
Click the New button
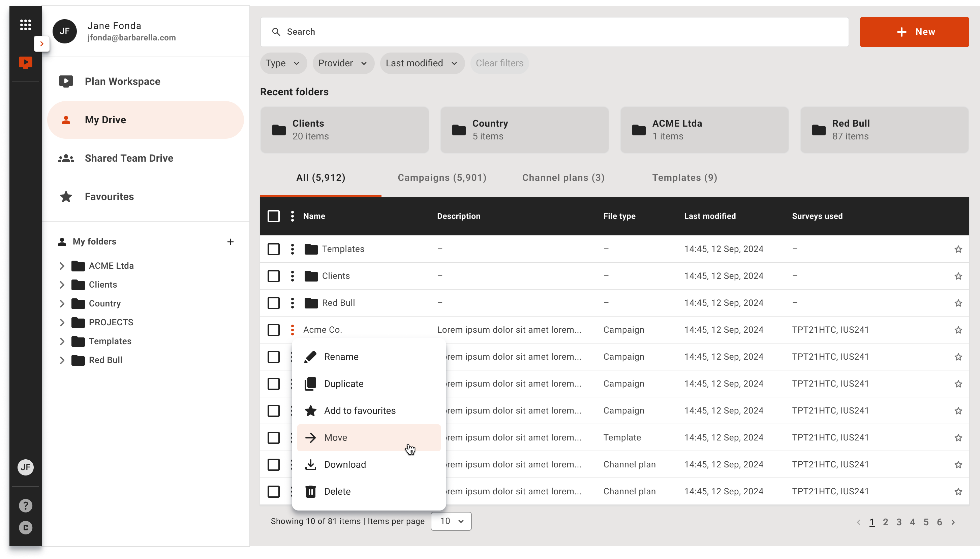click(914, 32)
